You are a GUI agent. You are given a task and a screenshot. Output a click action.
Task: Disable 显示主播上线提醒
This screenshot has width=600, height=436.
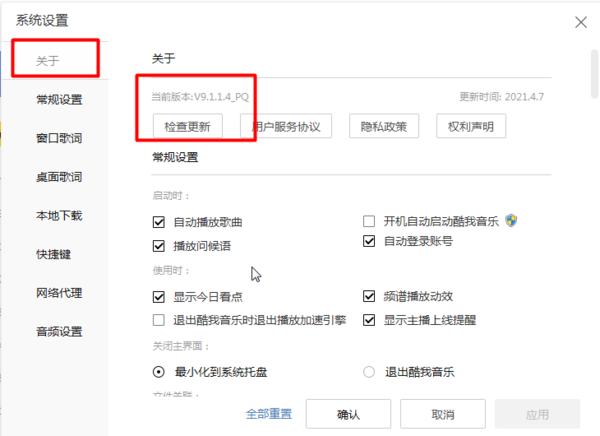369,320
